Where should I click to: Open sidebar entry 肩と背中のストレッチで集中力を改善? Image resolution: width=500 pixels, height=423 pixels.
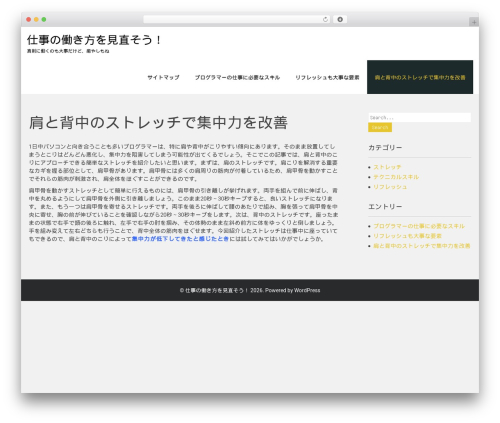[x=422, y=246]
